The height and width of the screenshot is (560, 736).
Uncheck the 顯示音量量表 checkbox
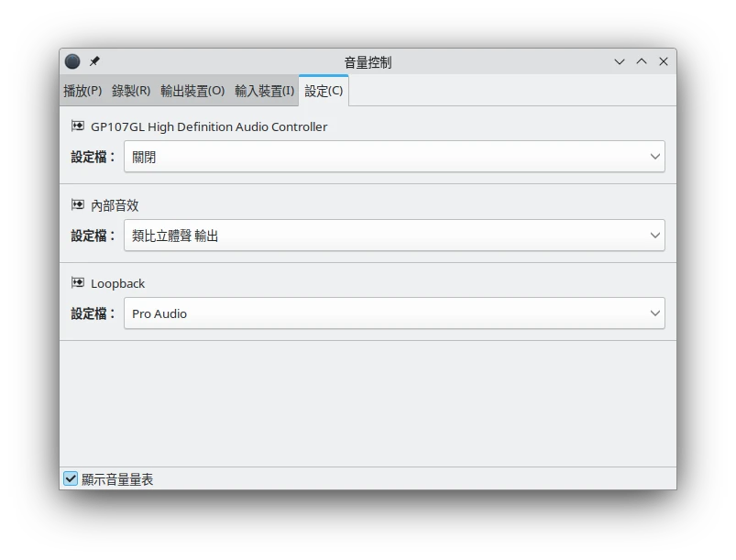pos(71,478)
